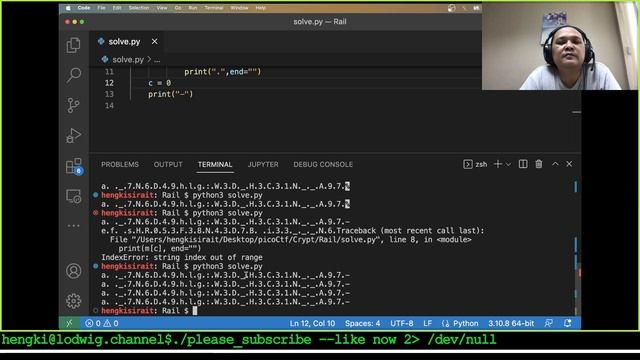Open the launch profile dropdown arrow
640x360 pixels.
[x=508, y=164]
